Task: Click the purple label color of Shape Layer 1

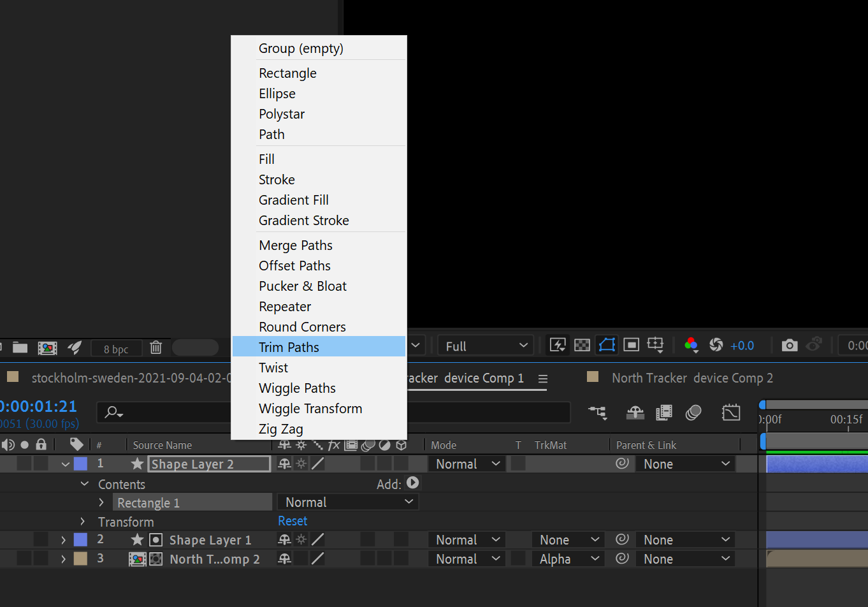Action: tap(80, 540)
